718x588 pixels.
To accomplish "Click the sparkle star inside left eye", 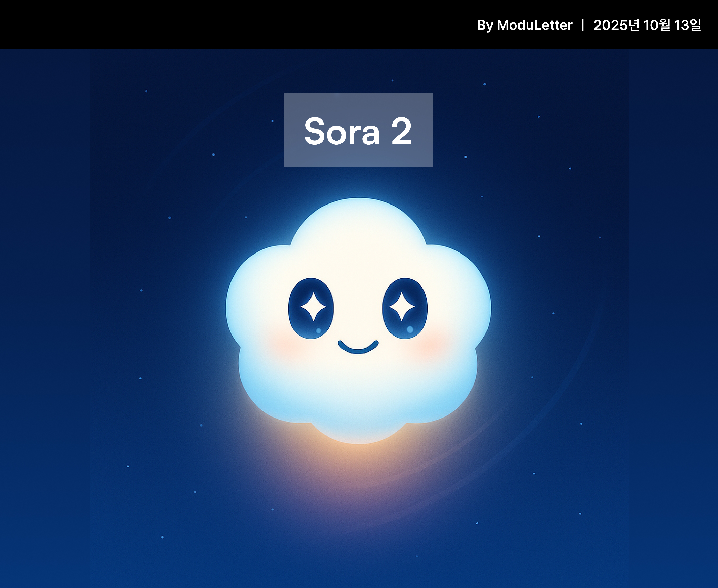I will point(313,307).
